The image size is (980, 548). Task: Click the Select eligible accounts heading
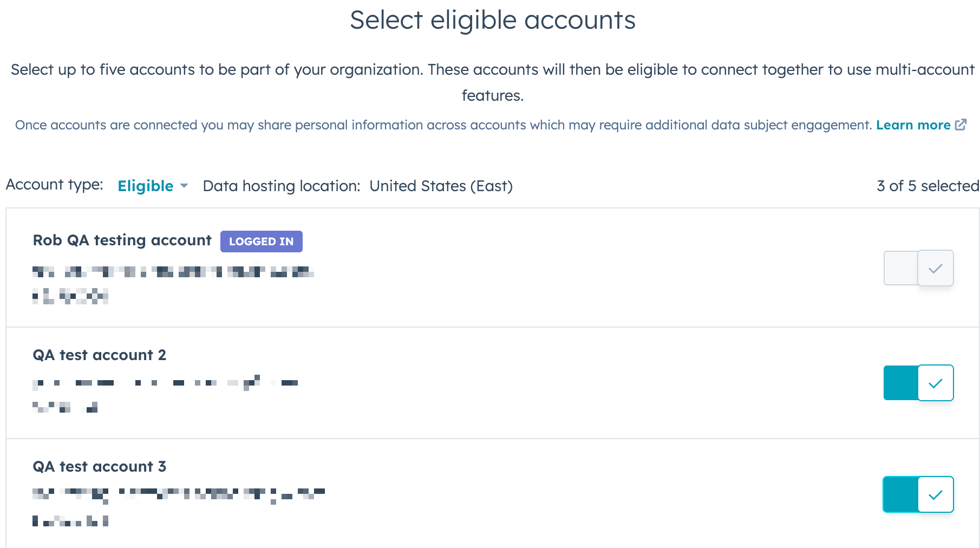click(493, 20)
